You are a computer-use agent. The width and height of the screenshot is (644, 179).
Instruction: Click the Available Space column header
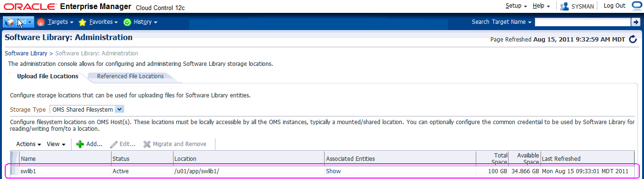pos(524,158)
